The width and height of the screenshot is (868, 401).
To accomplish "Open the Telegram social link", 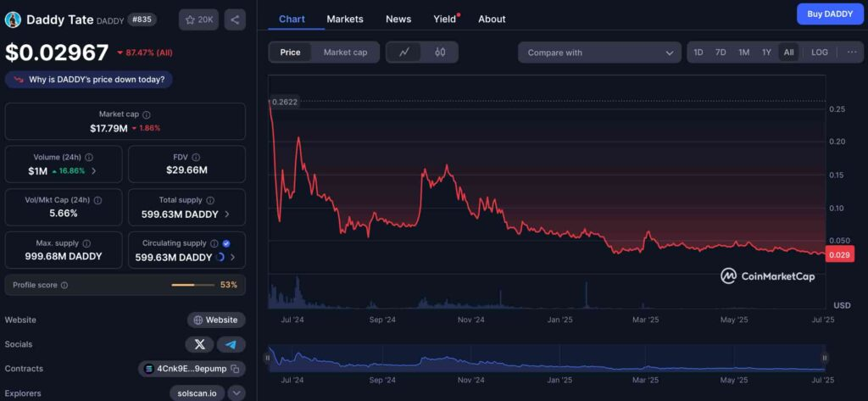I will coord(231,344).
